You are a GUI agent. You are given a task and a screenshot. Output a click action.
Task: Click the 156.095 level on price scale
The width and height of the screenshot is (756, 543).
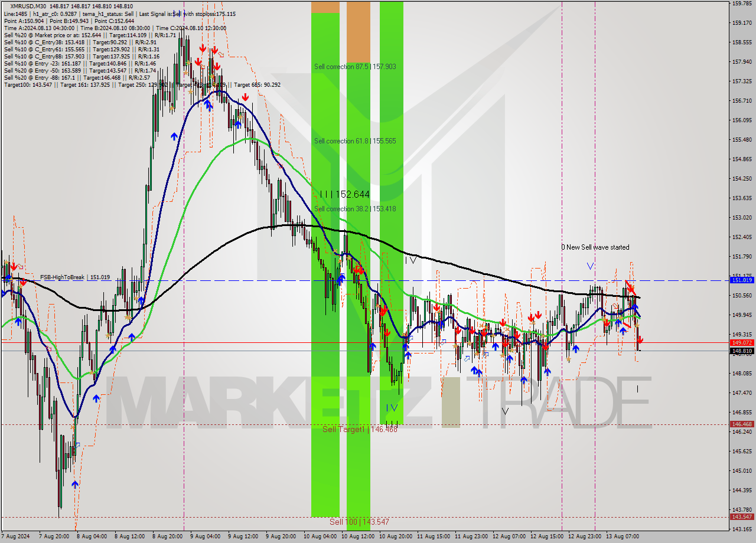[742, 120]
